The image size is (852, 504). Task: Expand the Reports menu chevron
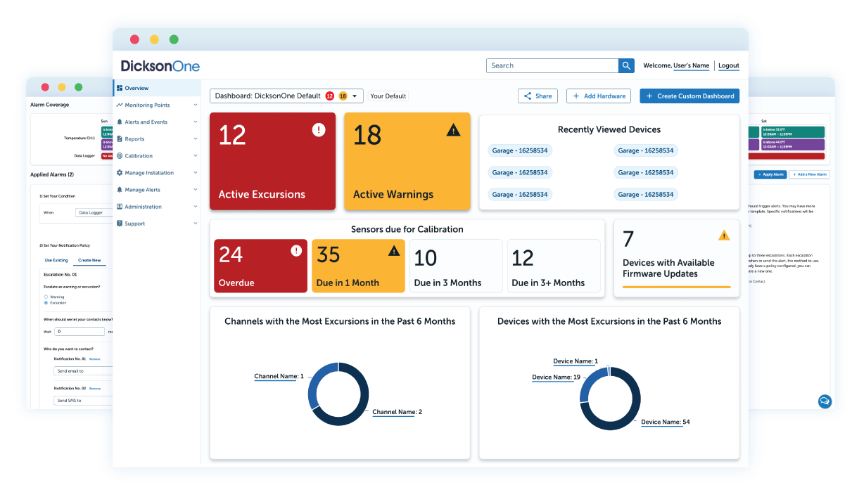point(195,139)
